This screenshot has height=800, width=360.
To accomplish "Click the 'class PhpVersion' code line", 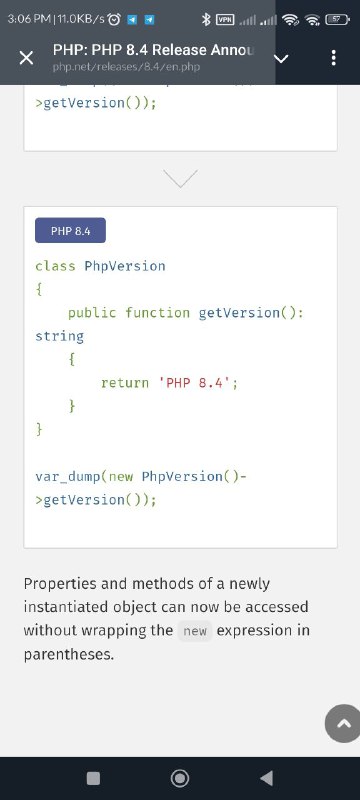I will [100, 266].
